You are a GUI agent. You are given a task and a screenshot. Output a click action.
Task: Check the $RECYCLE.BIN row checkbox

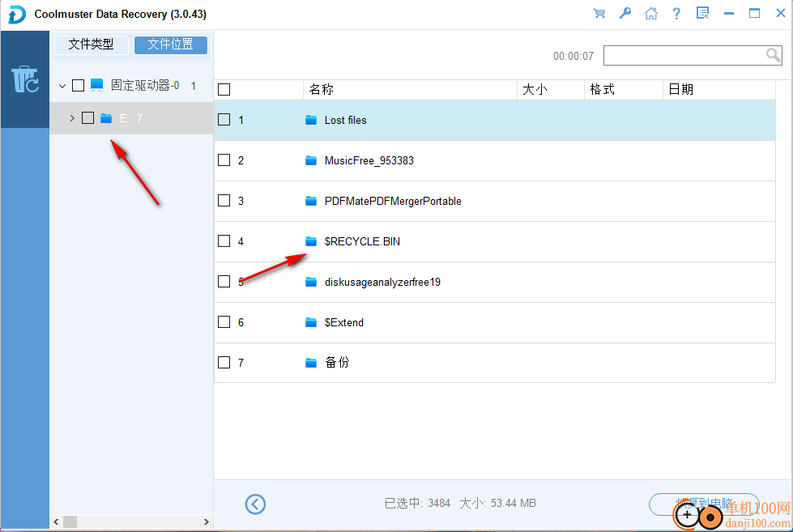tap(224, 240)
